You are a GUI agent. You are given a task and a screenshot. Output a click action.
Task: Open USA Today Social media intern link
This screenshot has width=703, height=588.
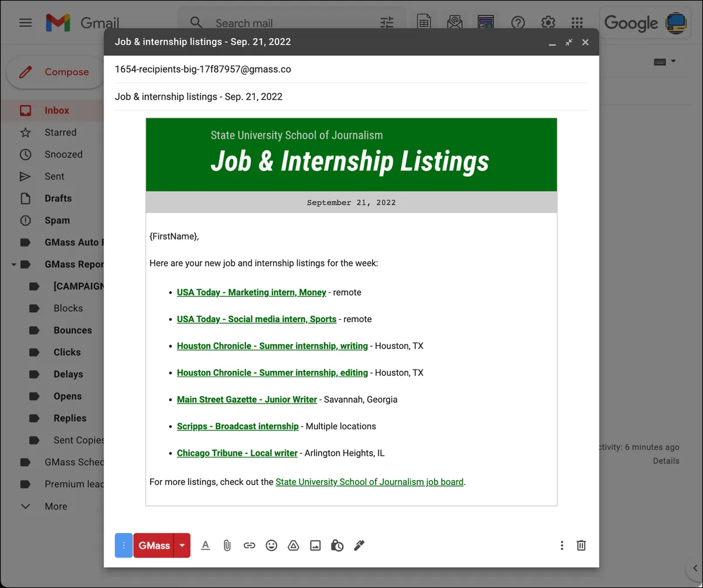(x=257, y=319)
